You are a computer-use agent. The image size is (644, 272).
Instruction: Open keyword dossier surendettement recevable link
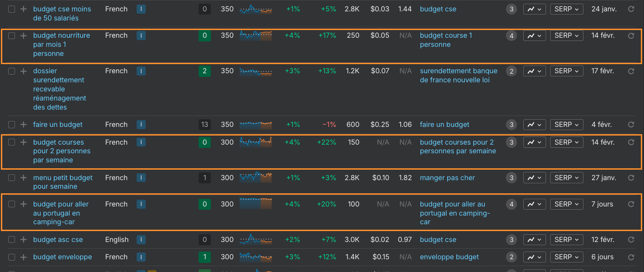pos(59,89)
